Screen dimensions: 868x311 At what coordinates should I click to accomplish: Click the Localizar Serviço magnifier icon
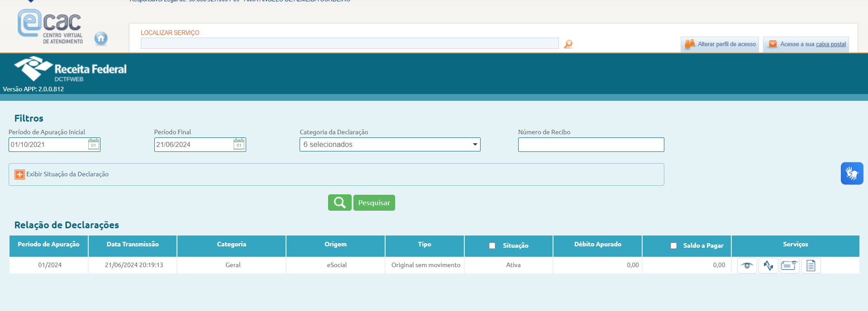pyautogui.click(x=568, y=44)
